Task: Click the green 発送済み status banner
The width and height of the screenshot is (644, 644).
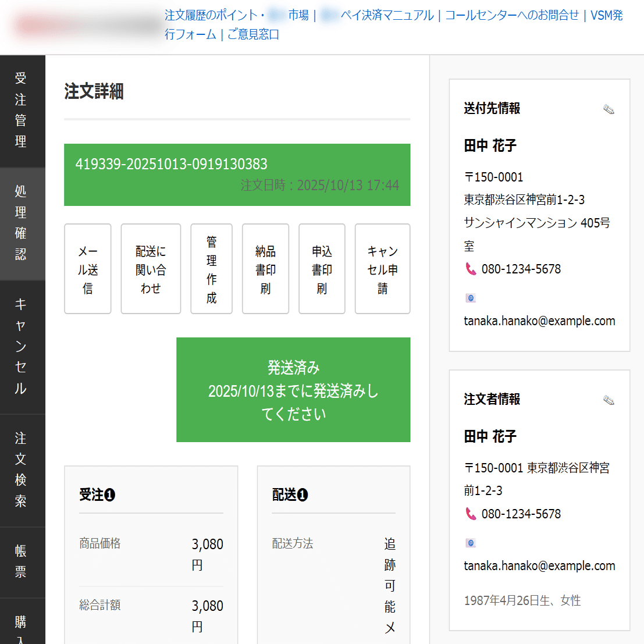Action: (293, 390)
